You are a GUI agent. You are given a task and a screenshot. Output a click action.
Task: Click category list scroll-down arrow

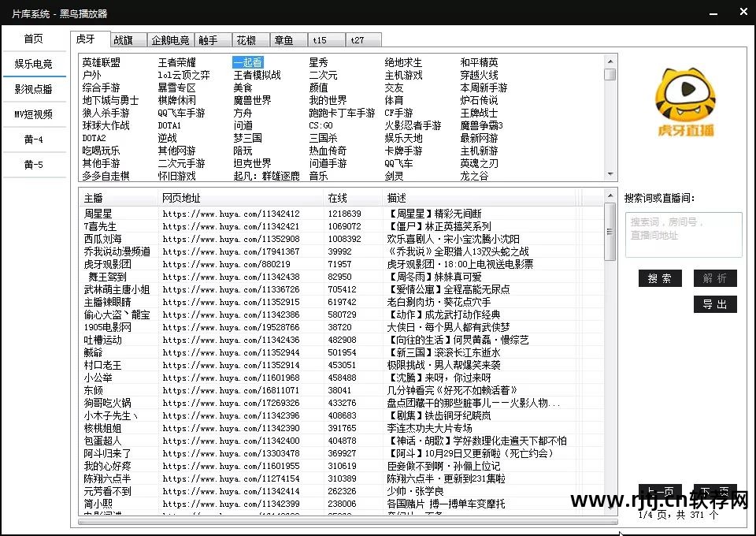(610, 174)
